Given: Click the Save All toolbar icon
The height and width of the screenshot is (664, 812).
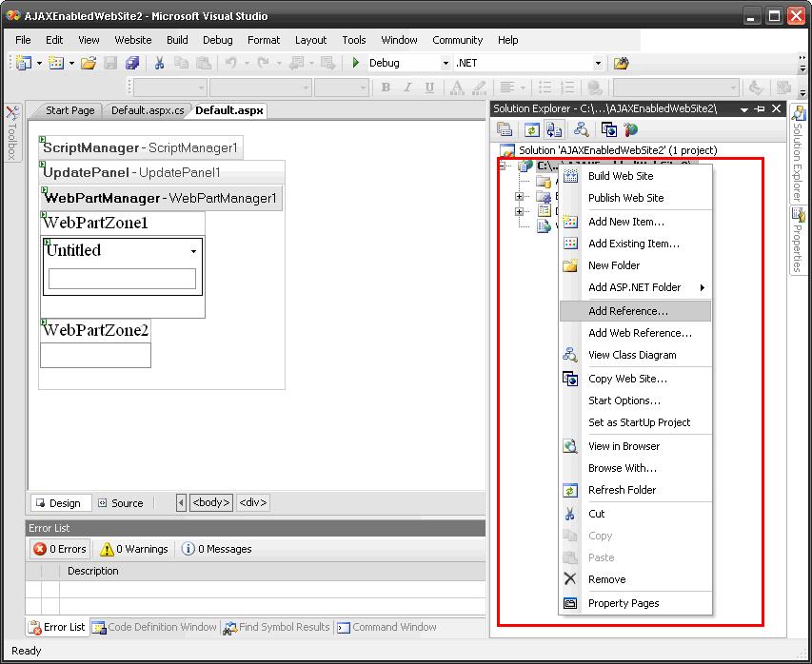Looking at the screenshot, I should (x=132, y=63).
